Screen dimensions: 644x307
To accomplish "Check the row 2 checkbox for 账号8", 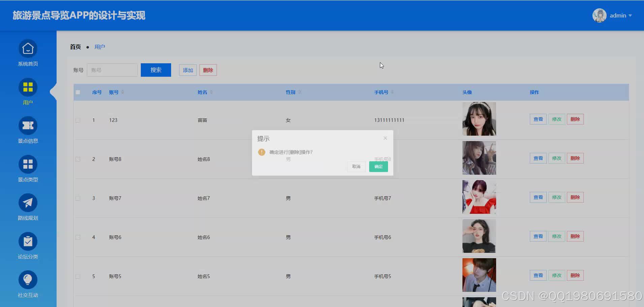I will [78, 159].
